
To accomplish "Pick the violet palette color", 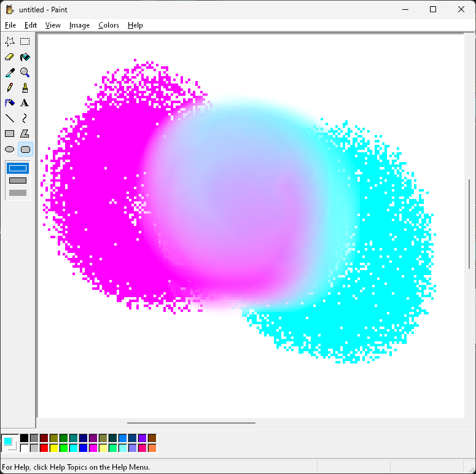I will [142, 438].
